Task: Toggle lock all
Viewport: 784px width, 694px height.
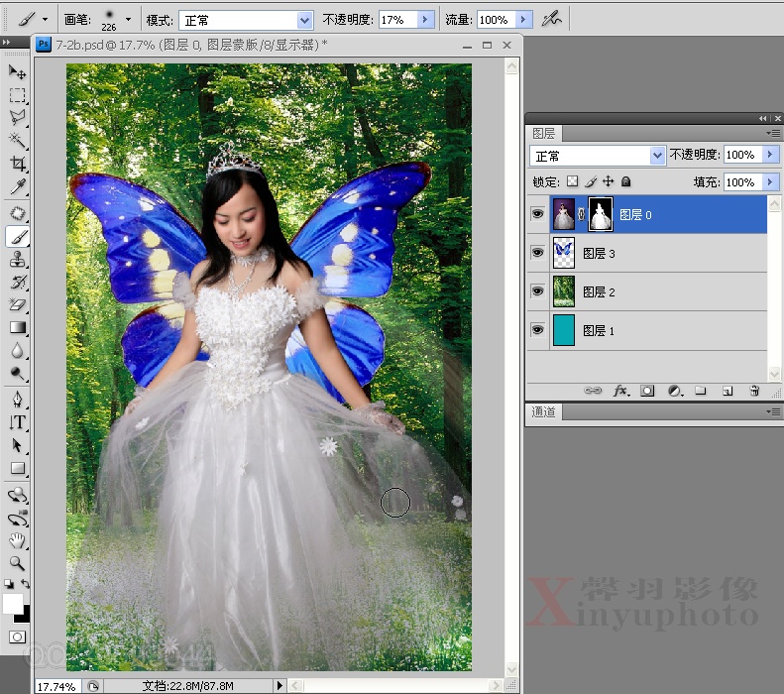Action: pos(625,181)
